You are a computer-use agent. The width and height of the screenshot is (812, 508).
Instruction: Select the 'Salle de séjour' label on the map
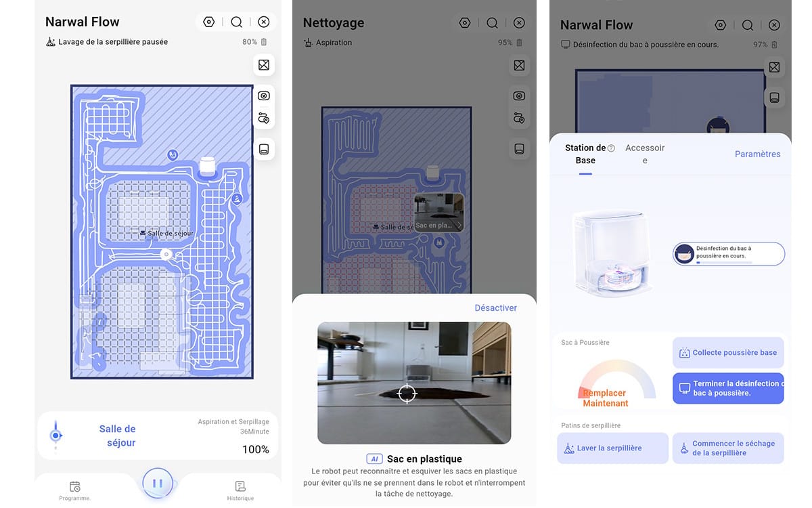[166, 233]
